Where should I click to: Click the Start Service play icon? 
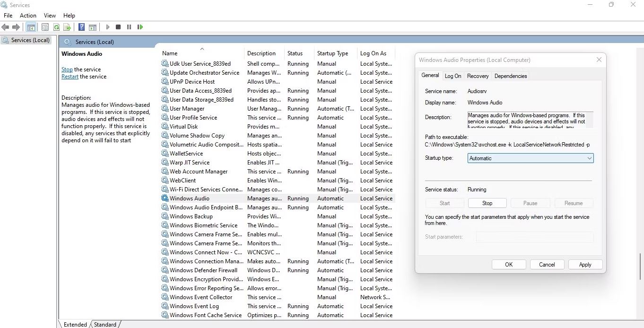pos(108,27)
